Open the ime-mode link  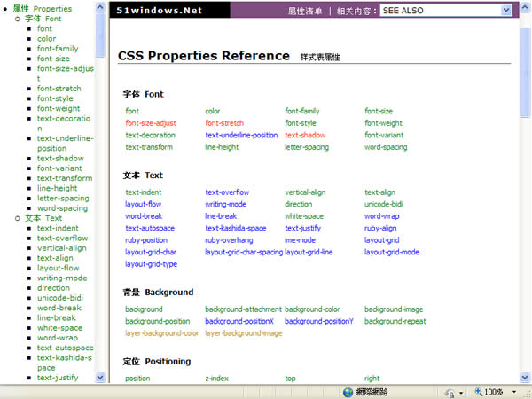click(300, 240)
